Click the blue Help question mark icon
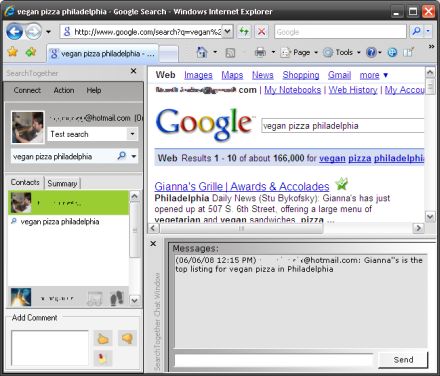Viewport: 440px width, 376px height. (x=371, y=52)
